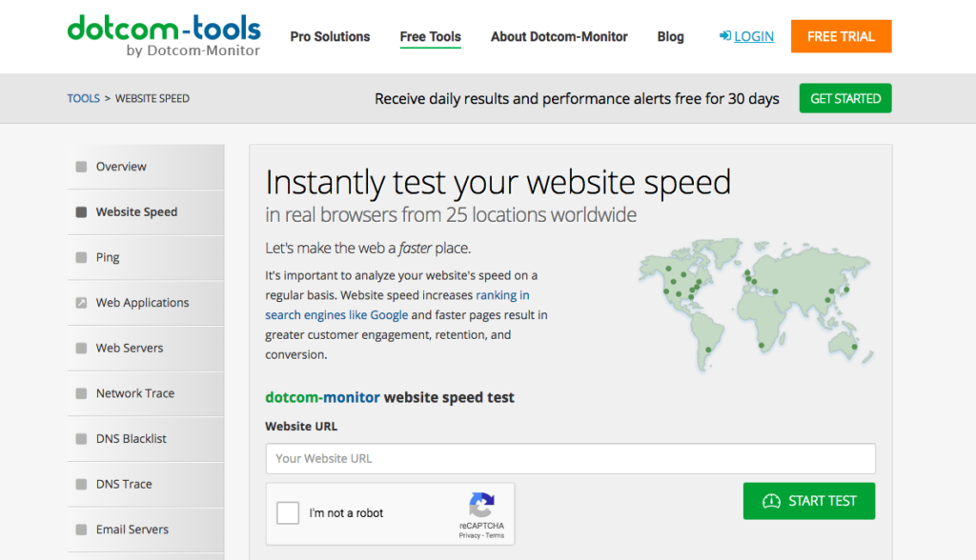The width and height of the screenshot is (976, 560).
Task: Open the Pro Solutions menu
Action: [x=330, y=37]
